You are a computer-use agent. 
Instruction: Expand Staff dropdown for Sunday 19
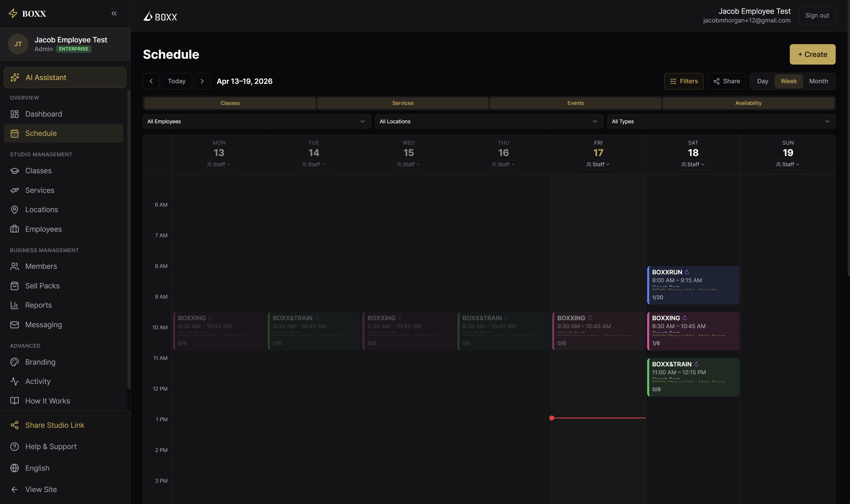pyautogui.click(x=787, y=164)
